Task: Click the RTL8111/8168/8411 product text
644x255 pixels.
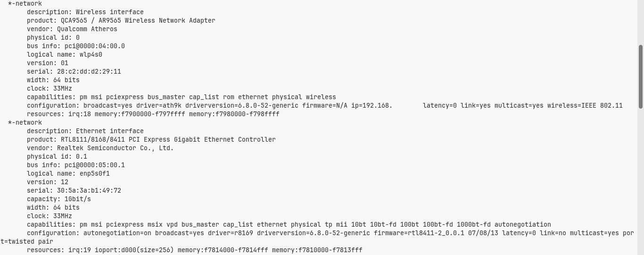Action: [x=168, y=140]
